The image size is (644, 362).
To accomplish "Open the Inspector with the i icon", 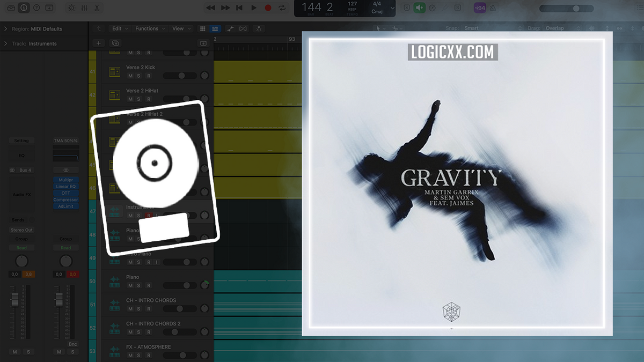I will pos(24,8).
